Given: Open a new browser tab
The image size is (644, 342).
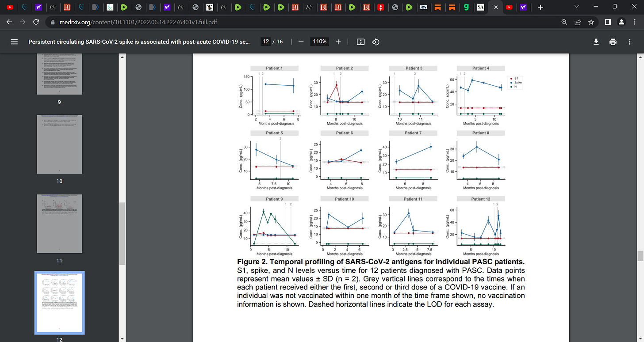Looking at the screenshot, I should [540, 7].
